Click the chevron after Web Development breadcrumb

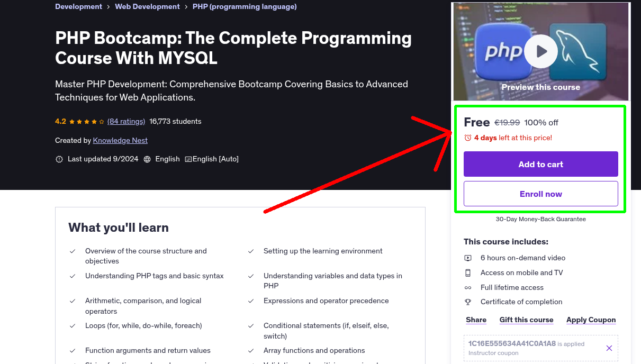click(186, 7)
